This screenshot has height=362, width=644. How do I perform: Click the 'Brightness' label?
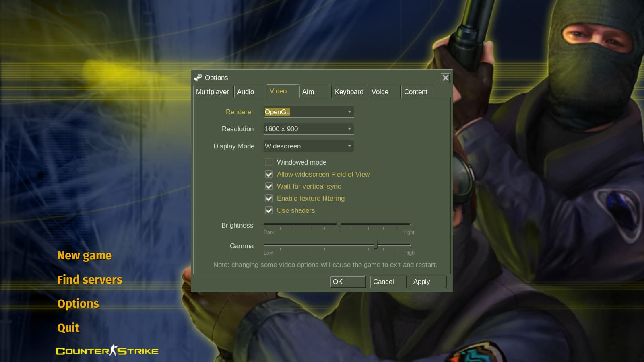coord(237,225)
